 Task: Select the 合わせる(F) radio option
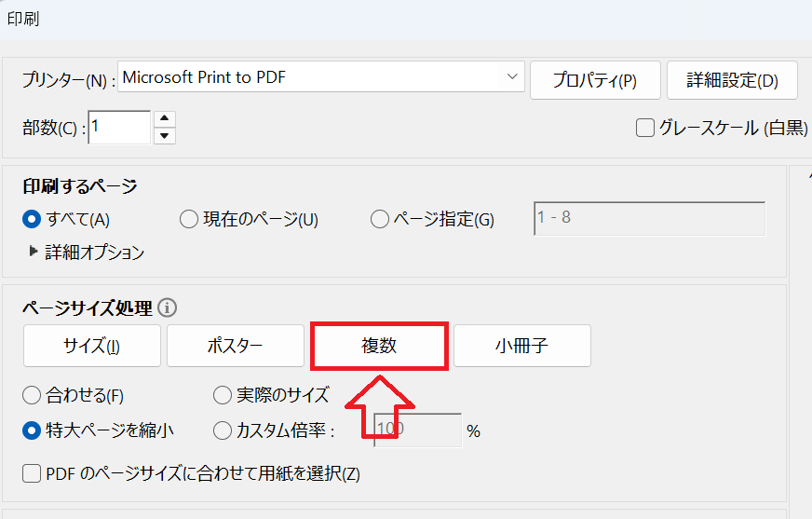point(32,396)
